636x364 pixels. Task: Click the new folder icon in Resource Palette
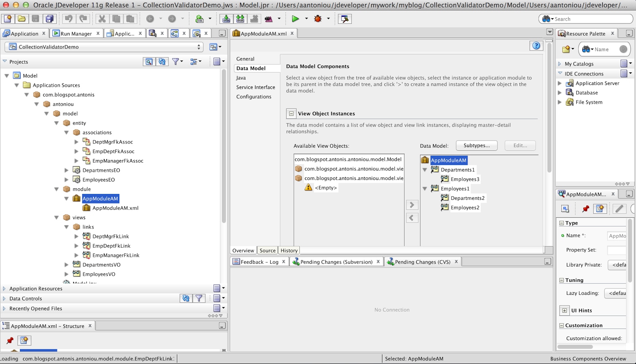(566, 49)
